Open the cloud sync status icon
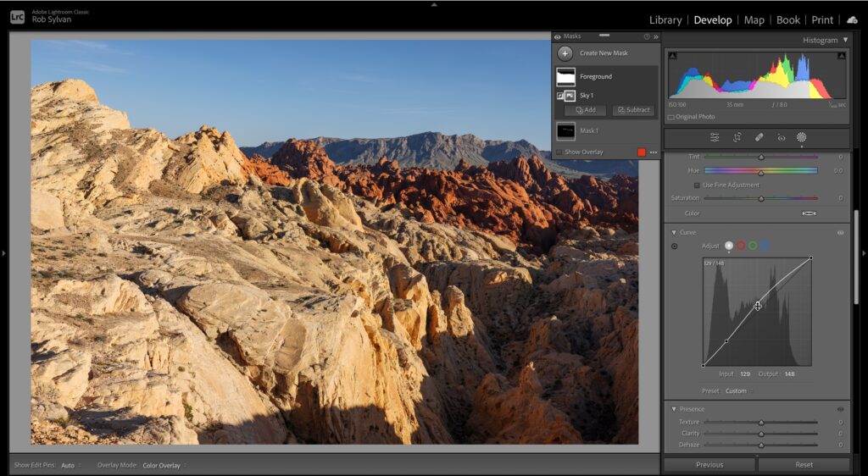 click(x=852, y=19)
